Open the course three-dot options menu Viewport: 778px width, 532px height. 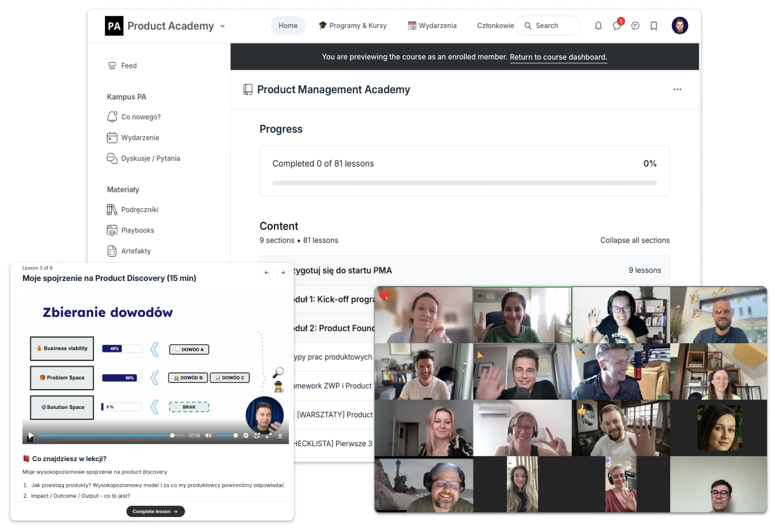tap(677, 89)
